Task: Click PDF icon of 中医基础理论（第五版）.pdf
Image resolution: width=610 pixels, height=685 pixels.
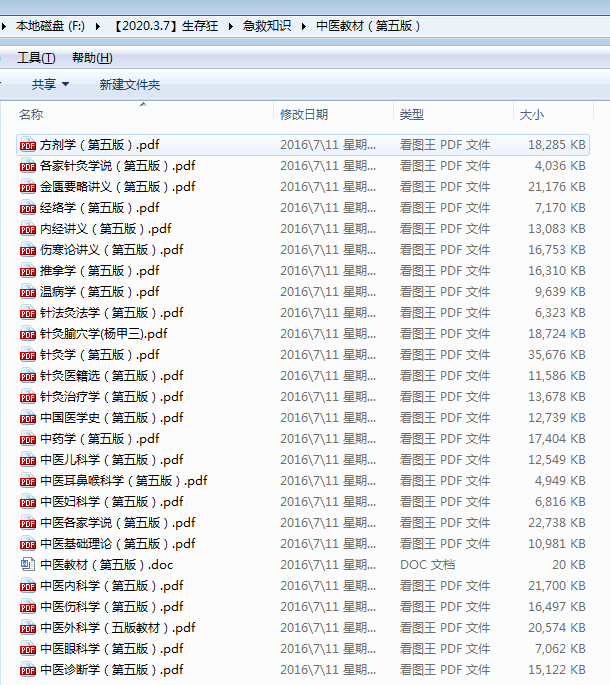Action: click(28, 543)
